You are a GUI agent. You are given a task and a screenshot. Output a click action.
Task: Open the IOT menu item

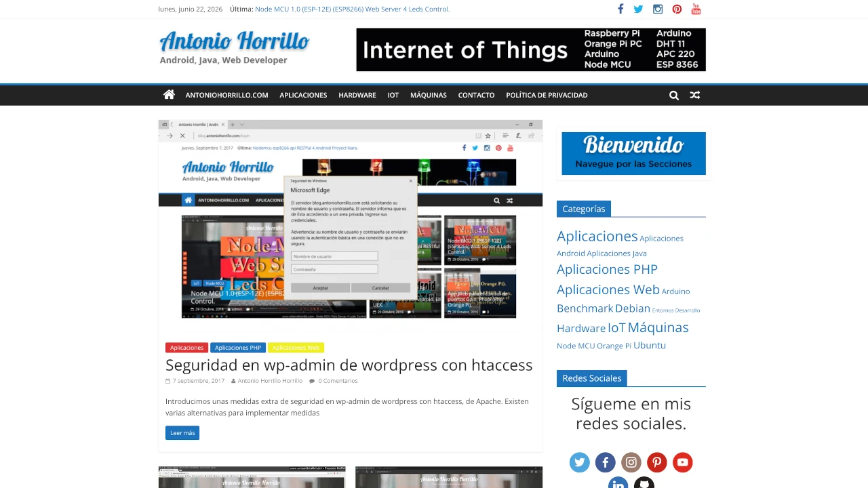393,95
